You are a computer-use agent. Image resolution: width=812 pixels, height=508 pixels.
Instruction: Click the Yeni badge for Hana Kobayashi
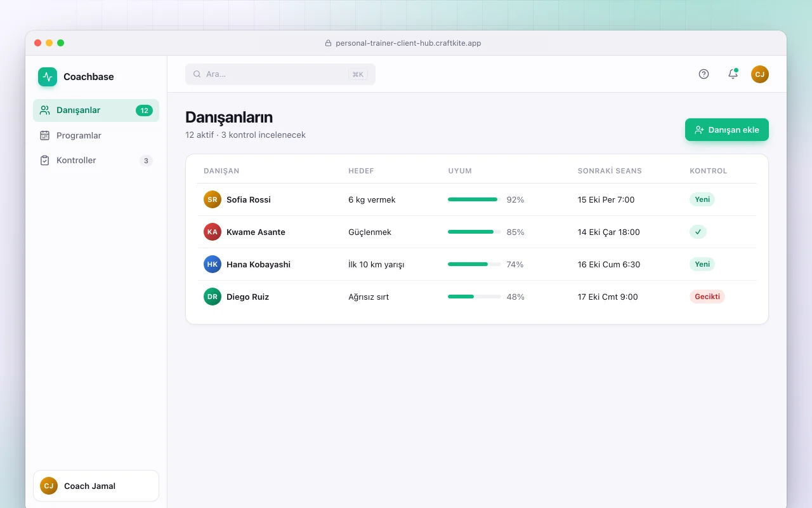click(702, 264)
